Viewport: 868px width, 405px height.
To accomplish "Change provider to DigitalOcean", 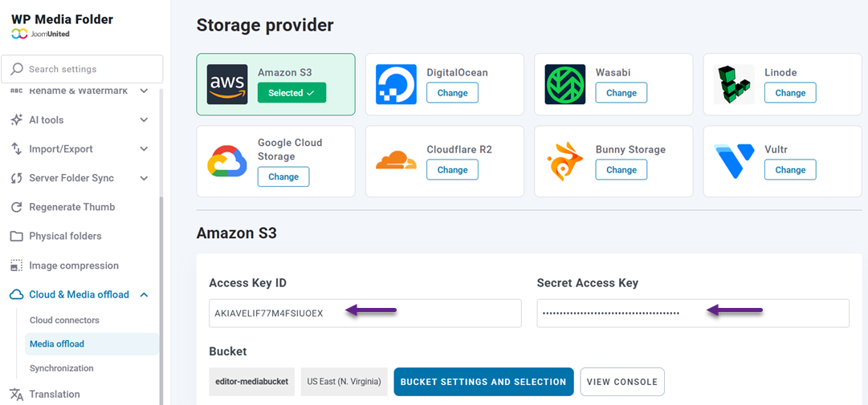I will click(452, 93).
